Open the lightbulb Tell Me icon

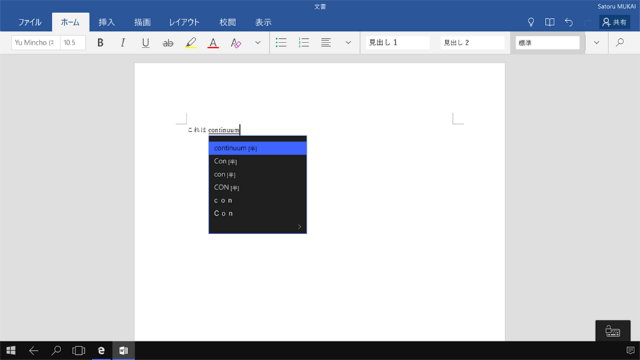[531, 22]
